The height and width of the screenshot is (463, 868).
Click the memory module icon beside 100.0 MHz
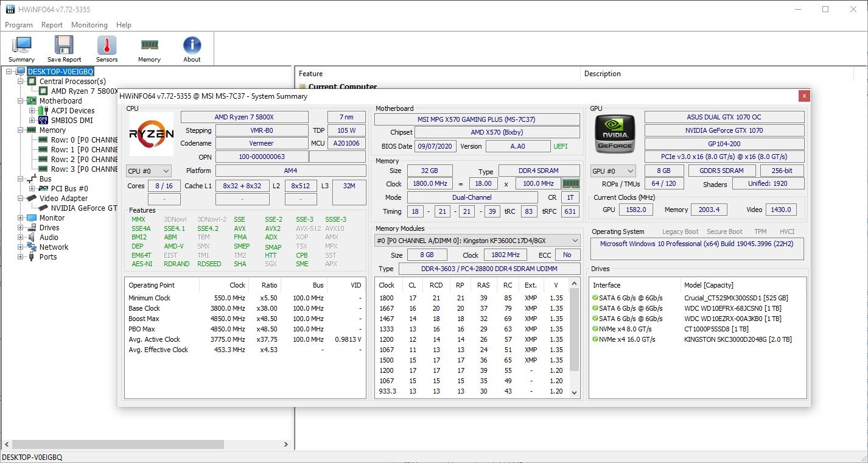pos(570,184)
